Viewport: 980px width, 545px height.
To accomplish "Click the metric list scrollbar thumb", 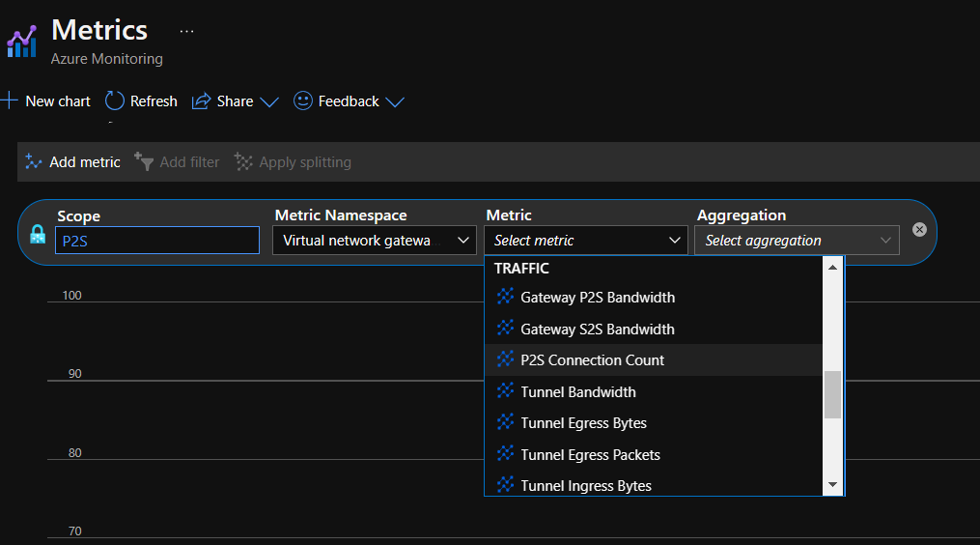I will pyautogui.click(x=832, y=395).
